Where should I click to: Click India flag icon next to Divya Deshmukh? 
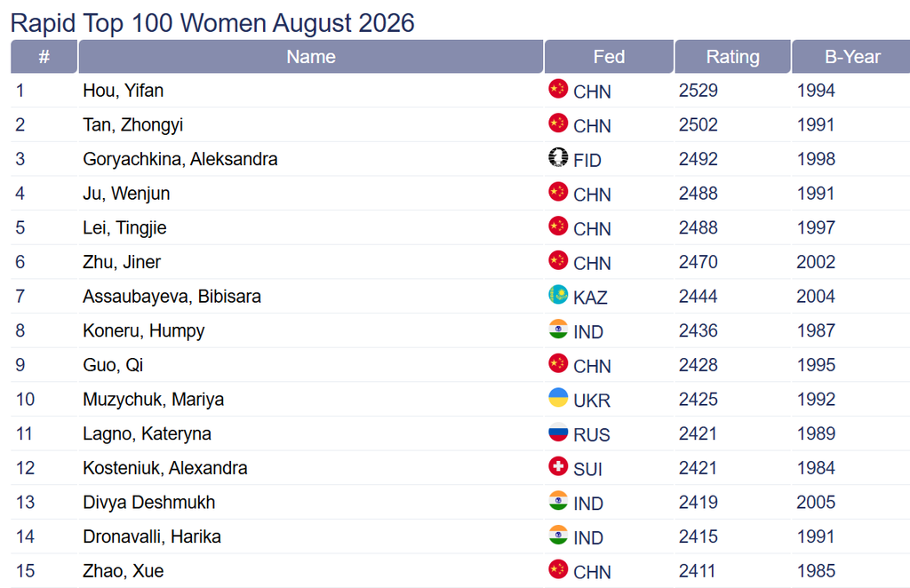click(558, 500)
